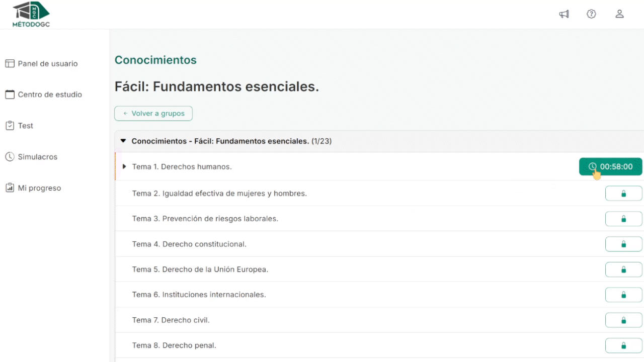Start the 00:58:00 timer for Tema 1
Viewport: 644px width, 362px height.
610,166
